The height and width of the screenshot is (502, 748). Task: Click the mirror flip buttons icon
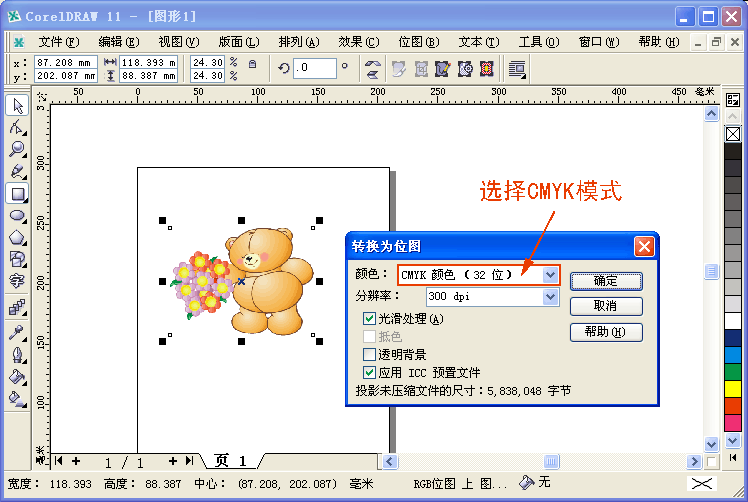point(373,69)
